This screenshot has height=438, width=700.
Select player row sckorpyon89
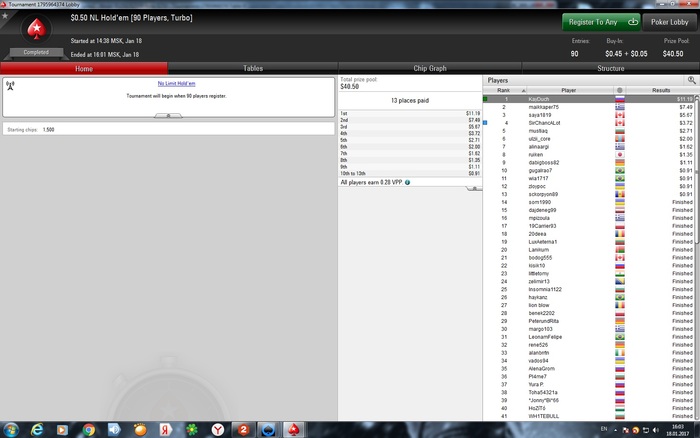pyautogui.click(x=588, y=194)
